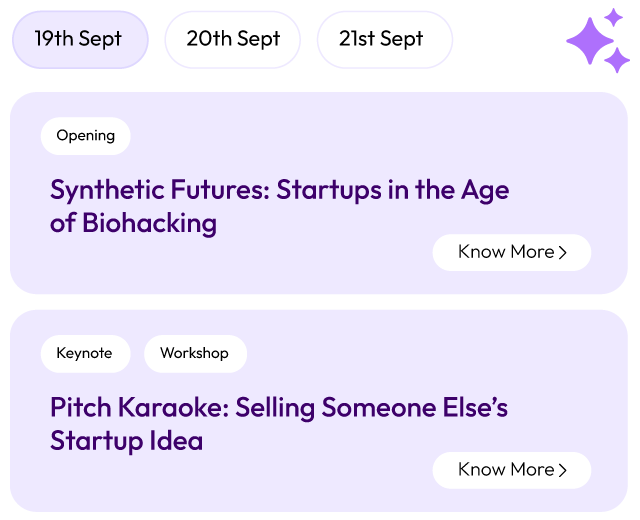The image size is (640, 520).
Task: Select the Keynote tag chip
Action: tap(85, 353)
